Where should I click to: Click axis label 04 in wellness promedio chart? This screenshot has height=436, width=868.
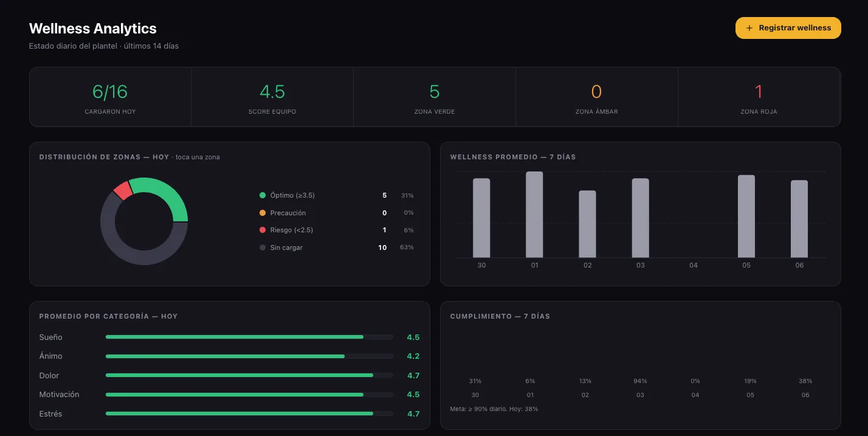click(694, 265)
